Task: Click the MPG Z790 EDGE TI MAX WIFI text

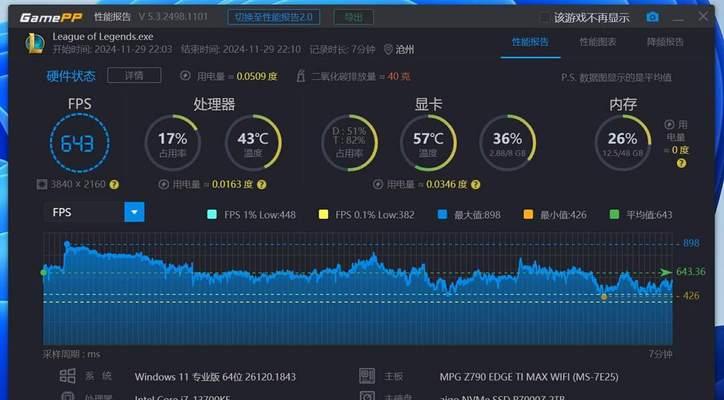Action: point(529,377)
